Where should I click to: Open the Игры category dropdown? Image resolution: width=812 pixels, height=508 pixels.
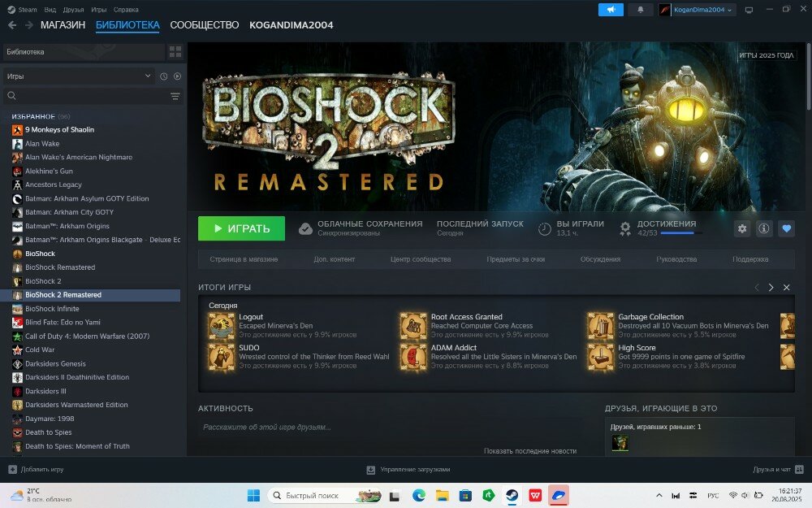coord(80,76)
